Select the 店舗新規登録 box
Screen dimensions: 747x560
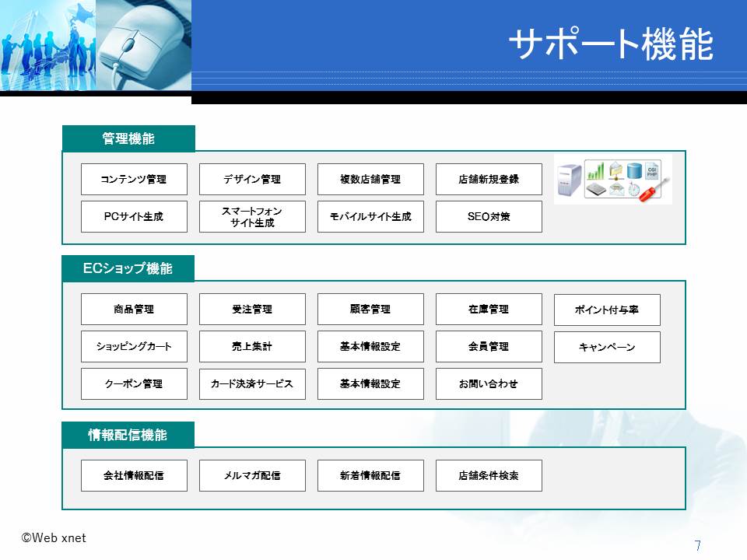489,179
